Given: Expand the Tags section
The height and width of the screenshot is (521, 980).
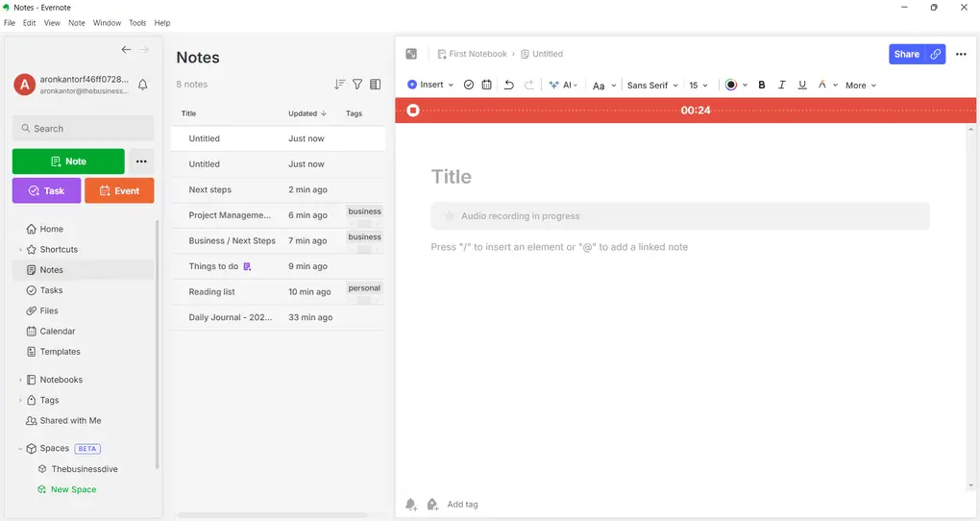Looking at the screenshot, I should click(x=20, y=400).
